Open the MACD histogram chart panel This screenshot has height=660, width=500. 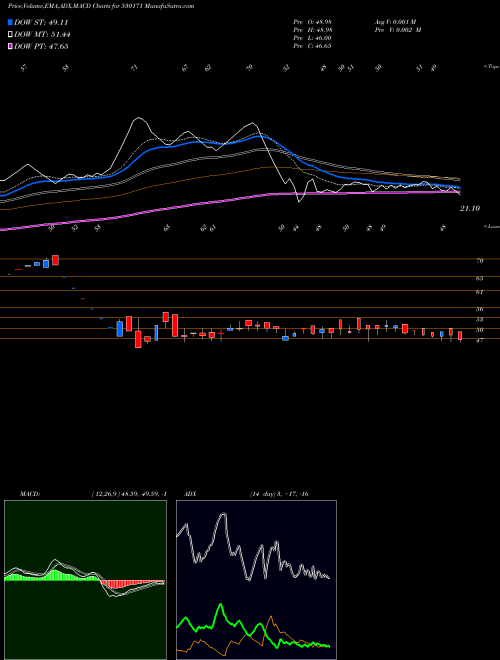click(85, 580)
